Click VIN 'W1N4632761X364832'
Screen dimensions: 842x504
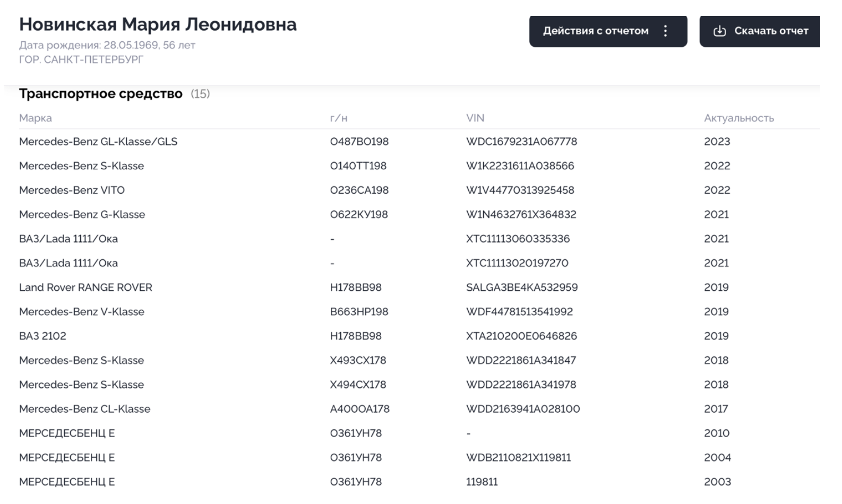521,215
